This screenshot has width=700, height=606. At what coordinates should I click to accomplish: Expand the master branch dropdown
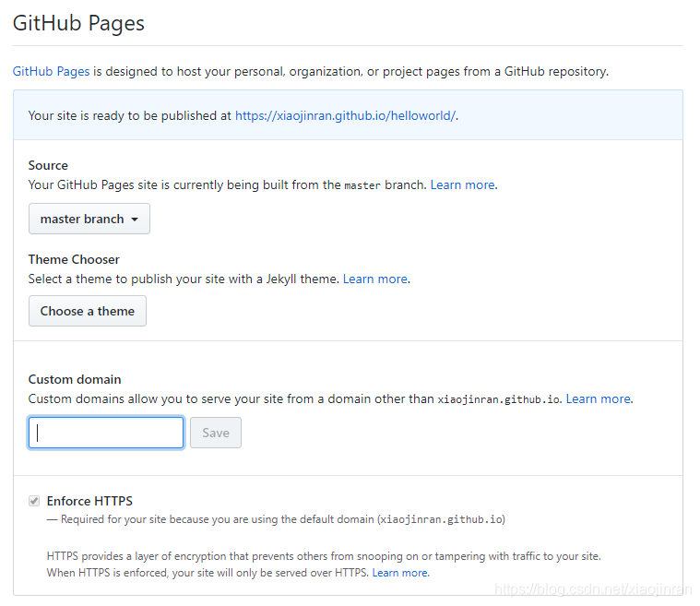tap(89, 219)
